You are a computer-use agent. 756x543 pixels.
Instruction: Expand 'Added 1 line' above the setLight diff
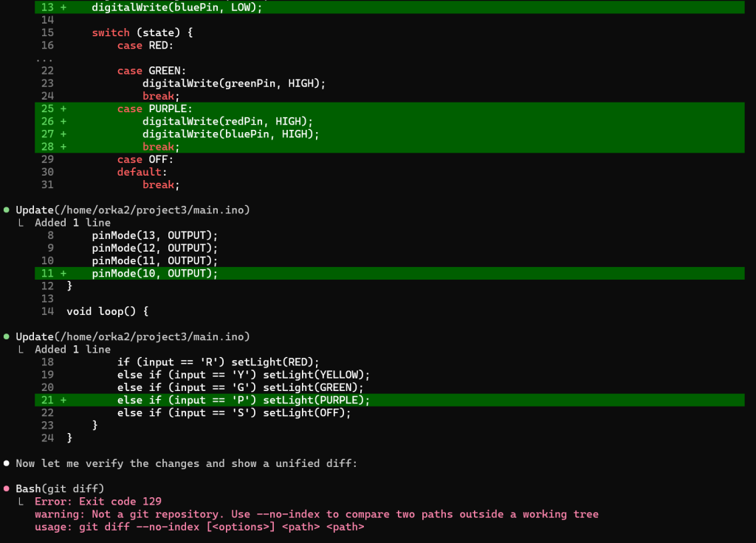click(72, 350)
